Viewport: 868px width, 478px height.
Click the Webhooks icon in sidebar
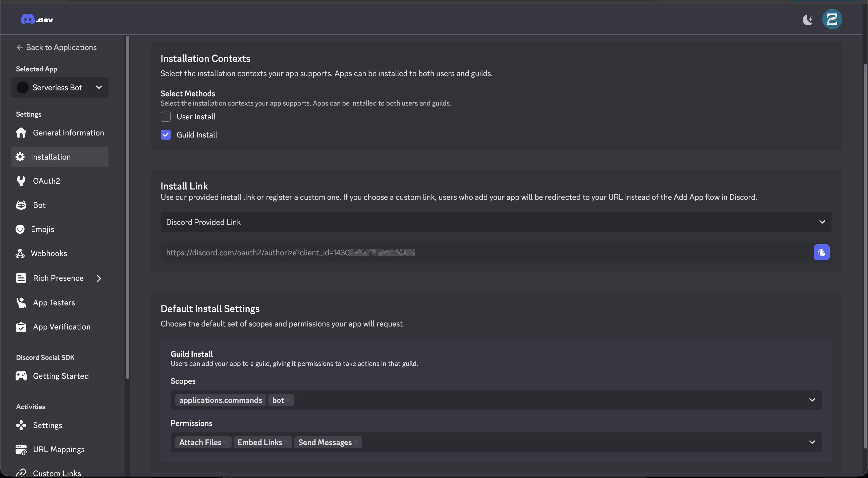click(20, 254)
